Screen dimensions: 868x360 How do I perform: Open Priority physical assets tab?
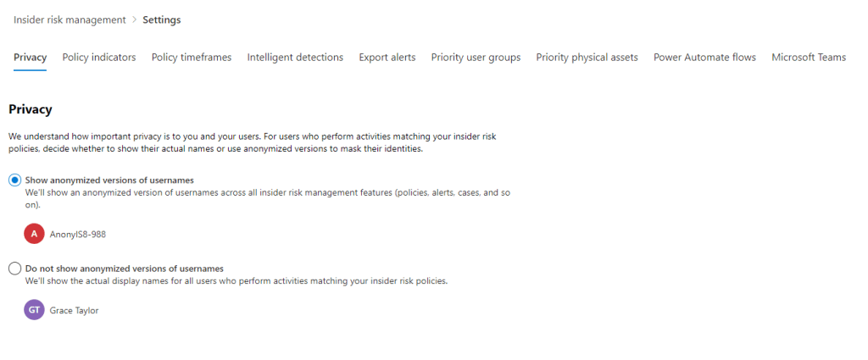pyautogui.click(x=587, y=58)
